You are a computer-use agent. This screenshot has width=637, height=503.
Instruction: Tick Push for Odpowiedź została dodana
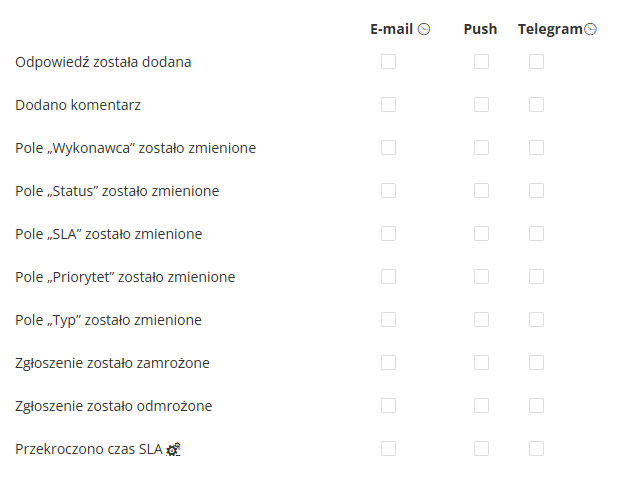[481, 62]
